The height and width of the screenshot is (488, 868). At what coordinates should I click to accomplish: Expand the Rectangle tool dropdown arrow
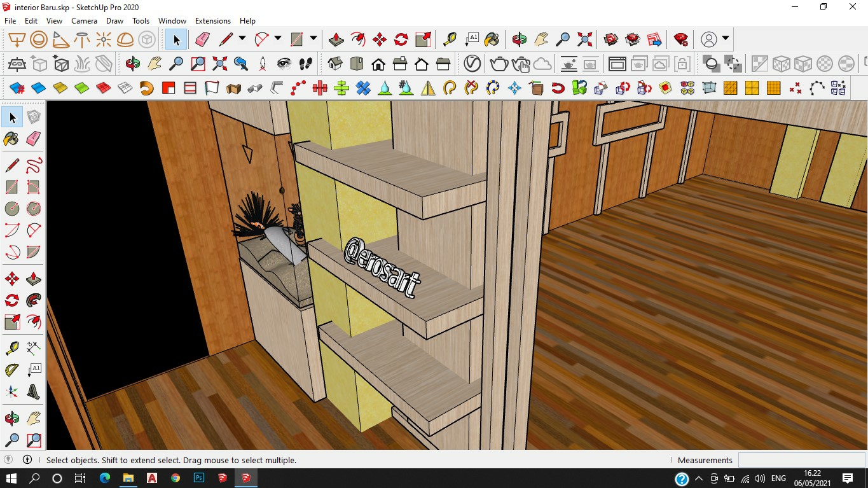click(313, 39)
